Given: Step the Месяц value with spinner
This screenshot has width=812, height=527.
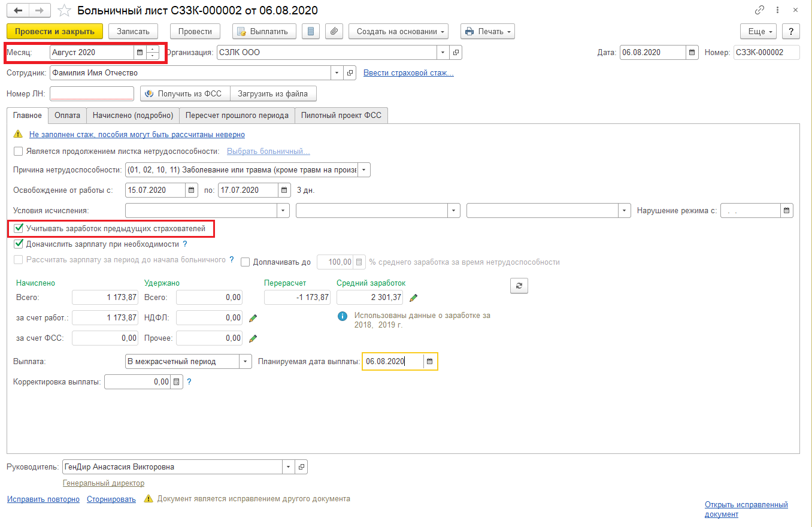Looking at the screenshot, I should tap(153, 53).
